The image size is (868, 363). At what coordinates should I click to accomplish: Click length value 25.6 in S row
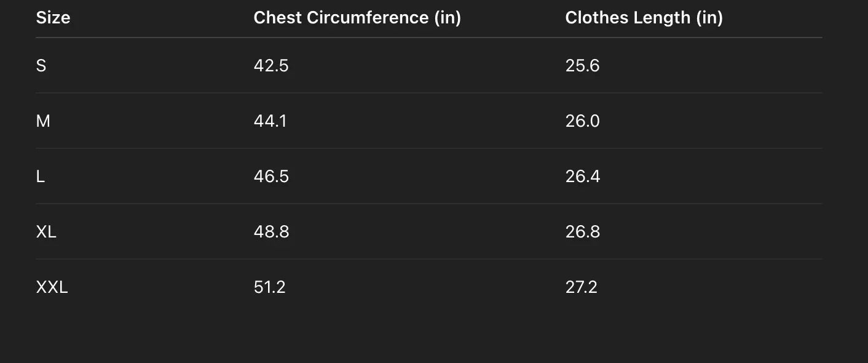pos(582,66)
